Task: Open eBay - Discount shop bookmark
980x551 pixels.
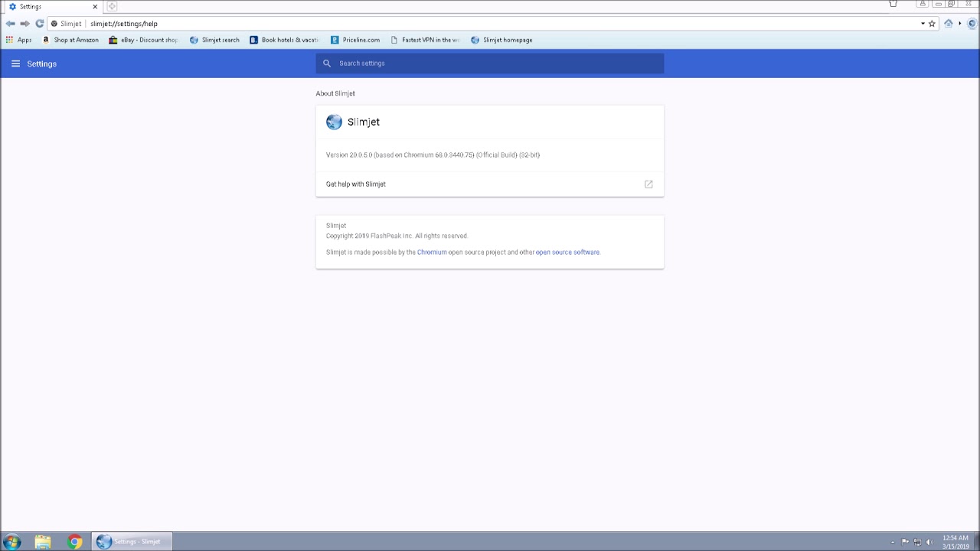Action: point(143,40)
